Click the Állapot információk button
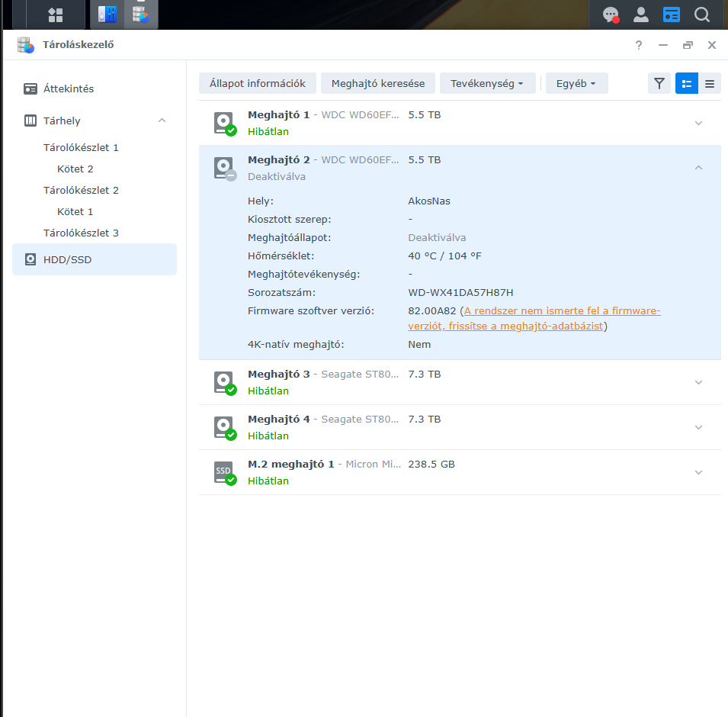This screenshot has width=728, height=717. point(257,84)
